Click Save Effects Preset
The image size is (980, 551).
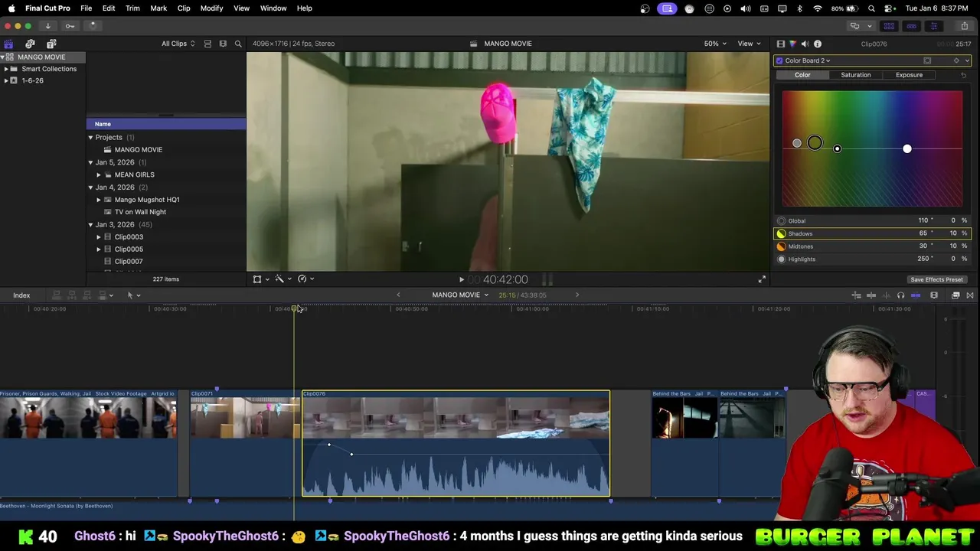[936, 279]
